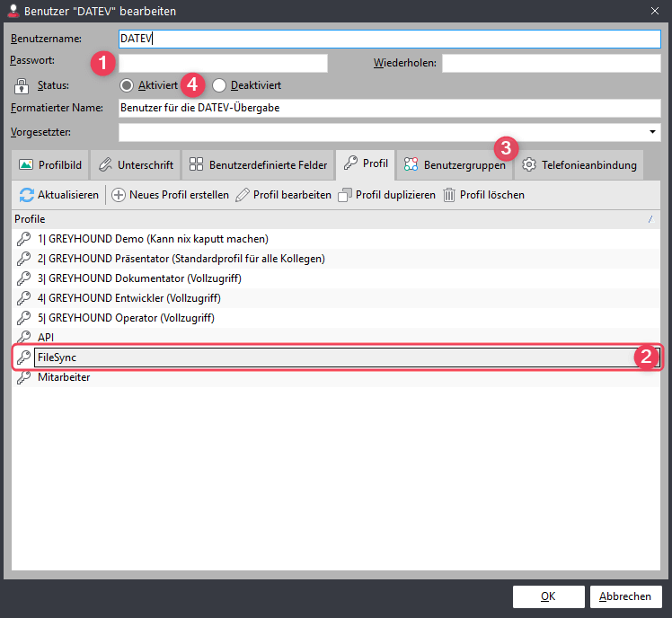Select the Deaktiviert status radio button
The width and height of the screenshot is (672, 618).
[219, 85]
